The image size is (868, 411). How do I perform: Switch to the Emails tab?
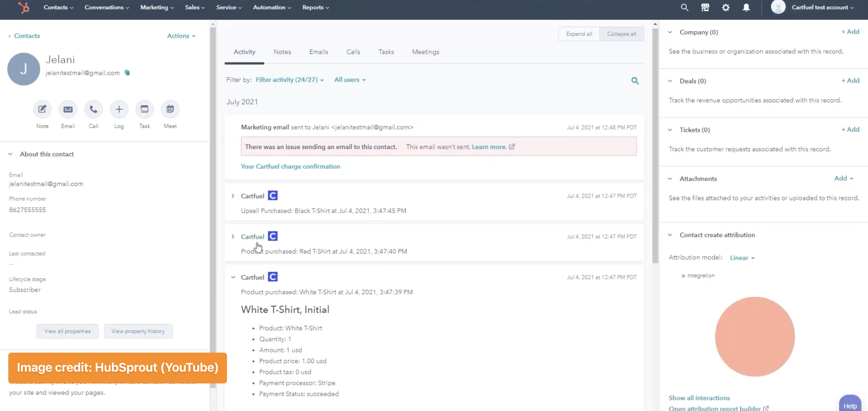[x=318, y=52]
